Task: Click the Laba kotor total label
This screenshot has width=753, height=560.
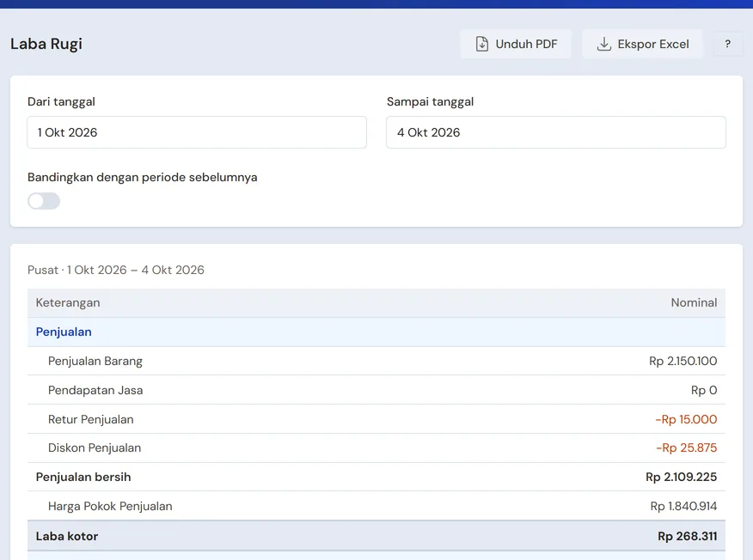Action: tap(67, 536)
